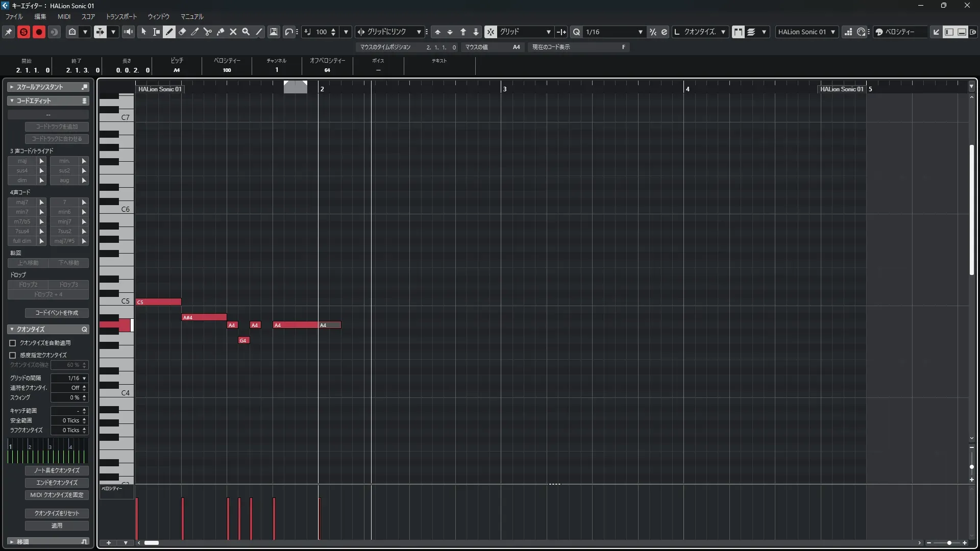
Task: Toggle Acoustic Feedback speaker icon
Action: (x=128, y=32)
